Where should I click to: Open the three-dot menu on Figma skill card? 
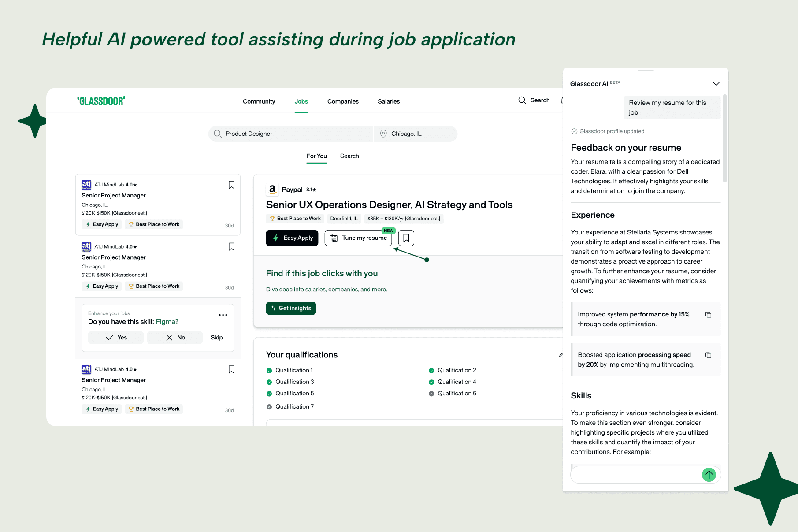(223, 315)
